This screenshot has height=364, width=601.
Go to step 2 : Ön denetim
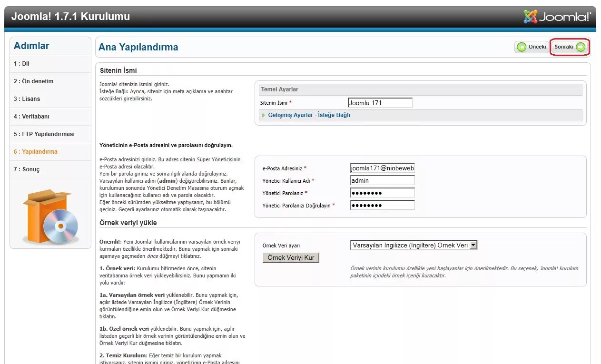point(50,81)
